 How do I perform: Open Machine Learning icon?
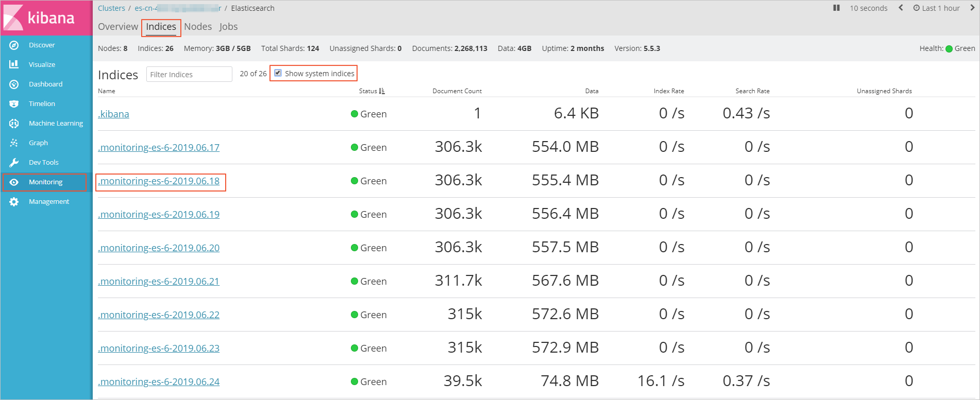pyautogui.click(x=14, y=124)
